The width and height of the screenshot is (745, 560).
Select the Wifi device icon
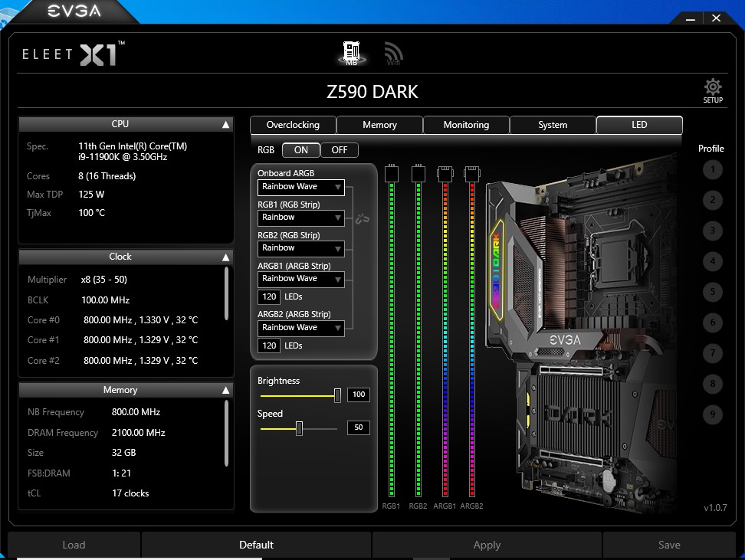(x=393, y=54)
